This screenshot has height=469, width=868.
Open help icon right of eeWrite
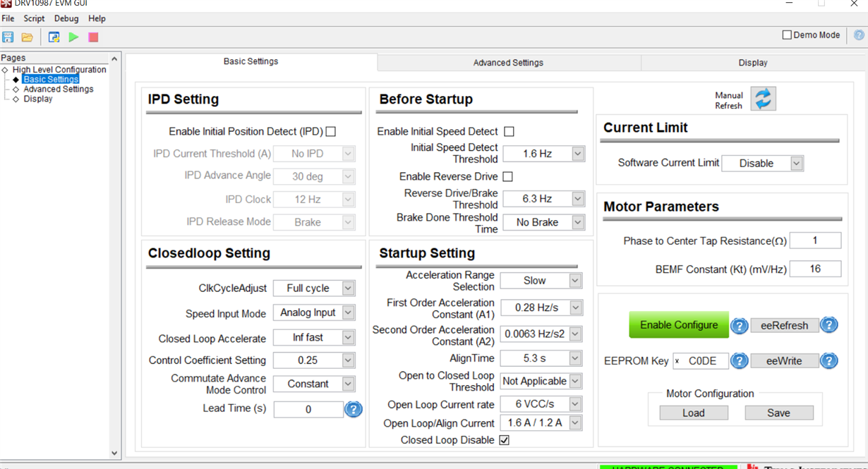(x=829, y=360)
